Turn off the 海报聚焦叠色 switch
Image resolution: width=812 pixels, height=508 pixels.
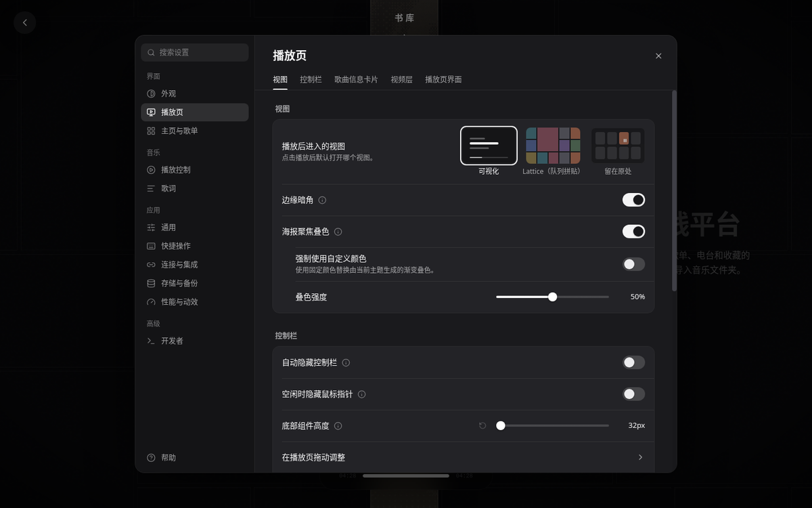[x=633, y=232]
